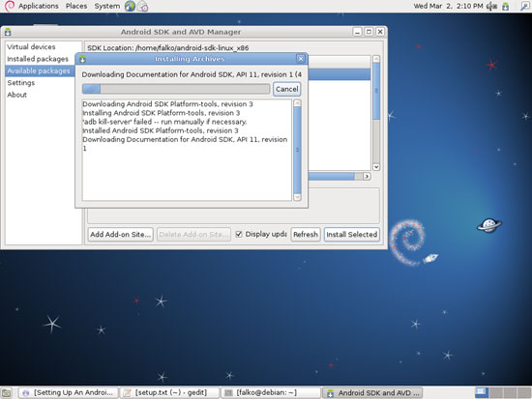Toggle the Display updates checkbox
This screenshot has height=399, width=532.
pos(239,234)
